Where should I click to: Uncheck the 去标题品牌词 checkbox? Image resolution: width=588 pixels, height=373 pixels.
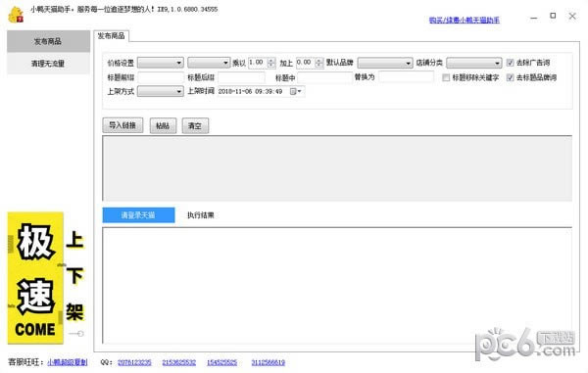click(x=510, y=77)
